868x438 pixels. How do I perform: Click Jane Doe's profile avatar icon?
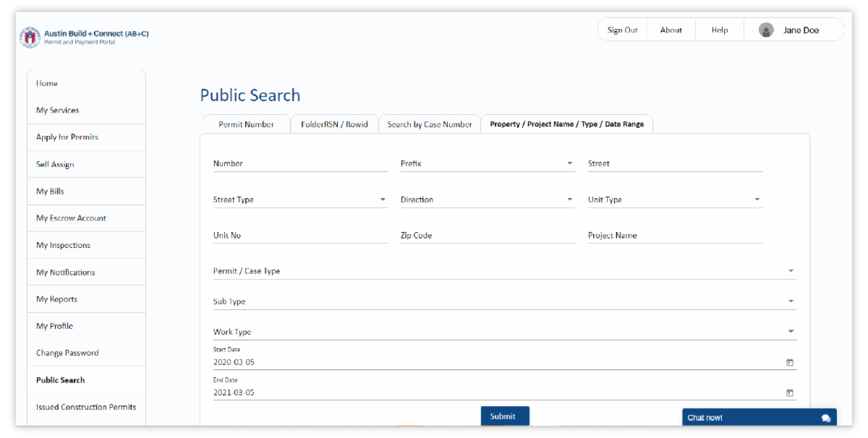(766, 30)
